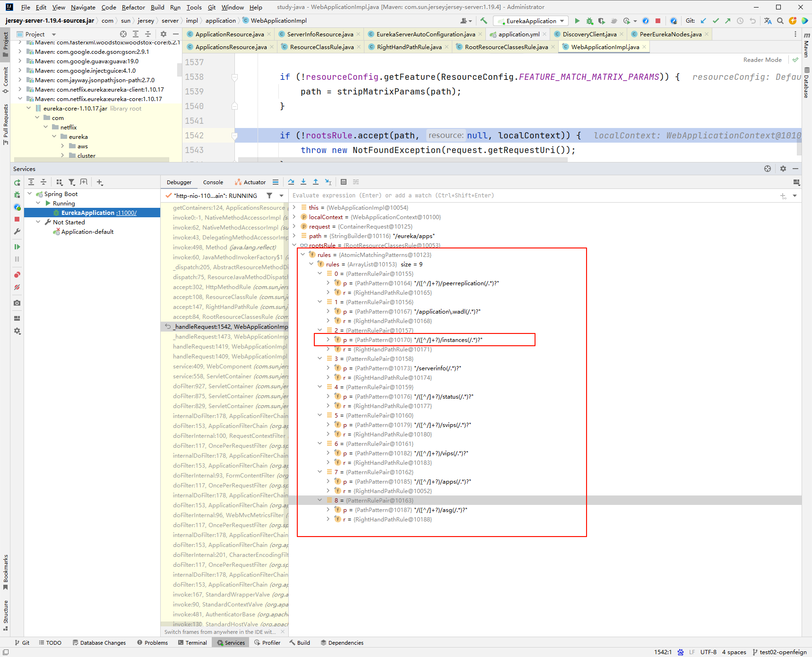Click Collapse All in Services toolbar

[x=43, y=182]
